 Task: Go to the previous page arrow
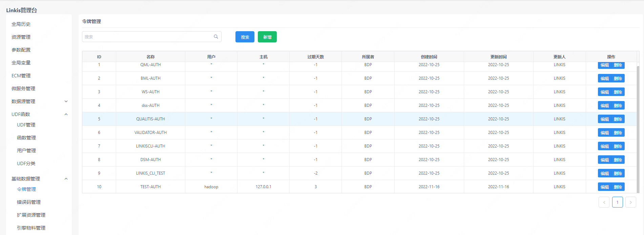(x=604, y=202)
